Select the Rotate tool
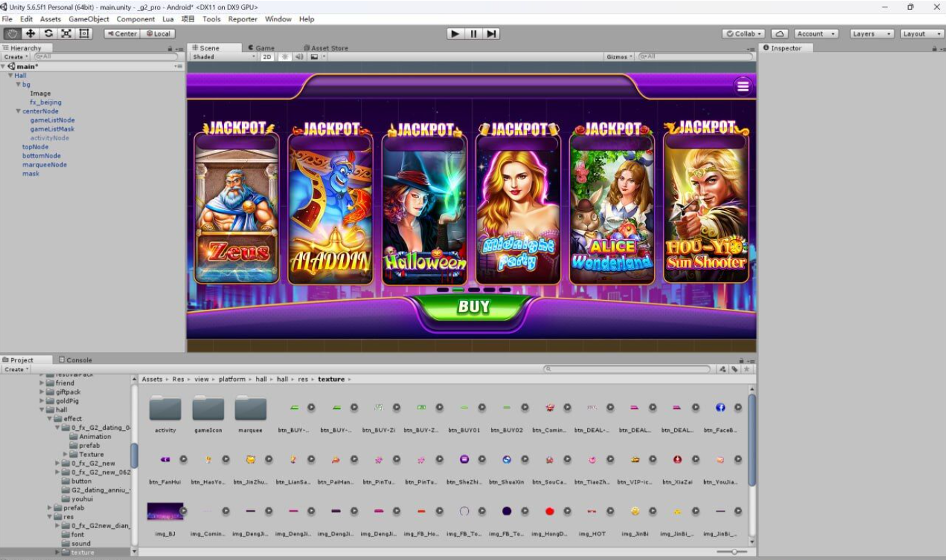Screen dimensions: 946x560 48,33
